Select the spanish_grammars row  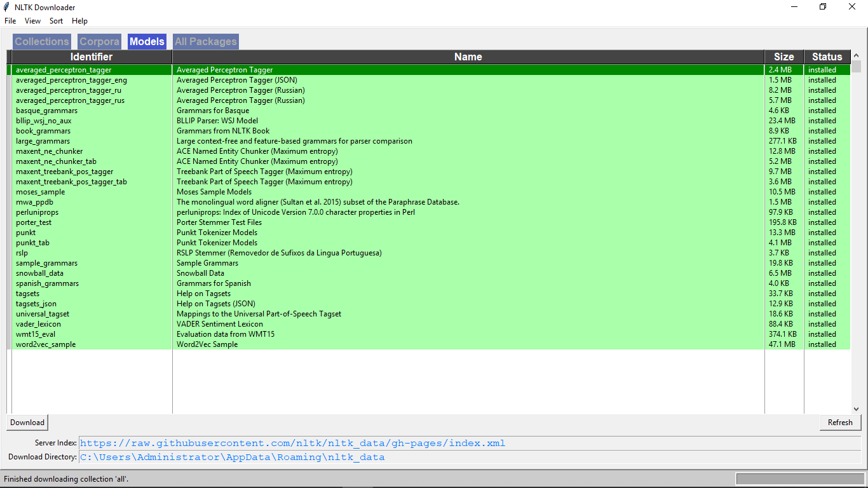pos(431,283)
